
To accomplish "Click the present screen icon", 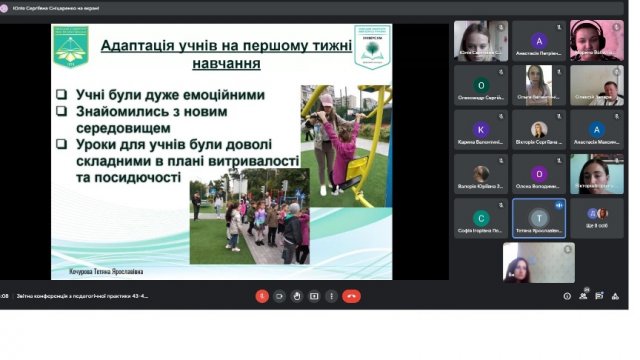I will (x=314, y=296).
